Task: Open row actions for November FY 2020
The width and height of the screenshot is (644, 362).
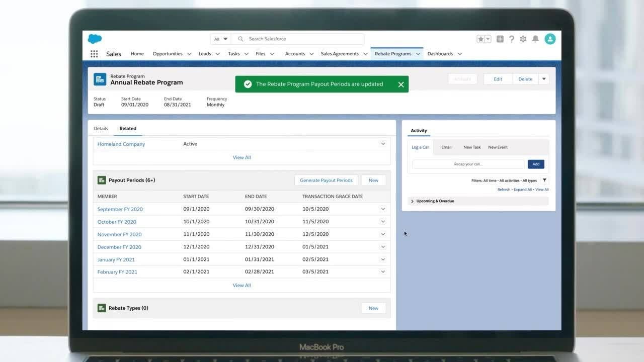Action: (383, 234)
